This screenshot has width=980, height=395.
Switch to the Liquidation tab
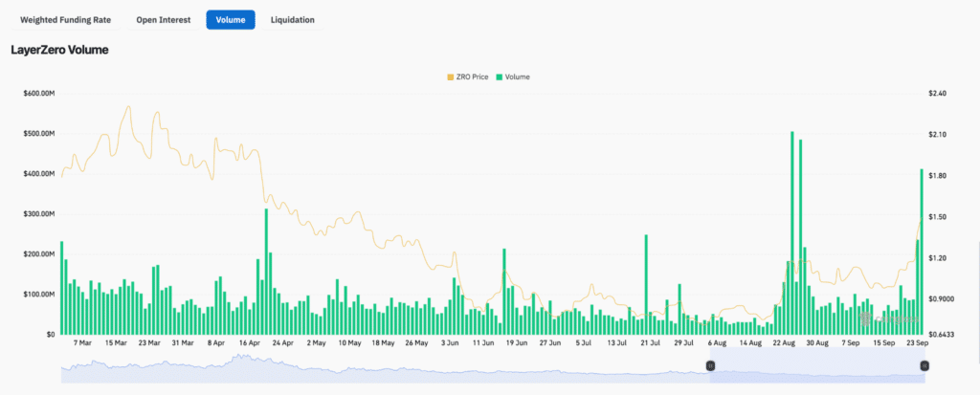tap(293, 20)
